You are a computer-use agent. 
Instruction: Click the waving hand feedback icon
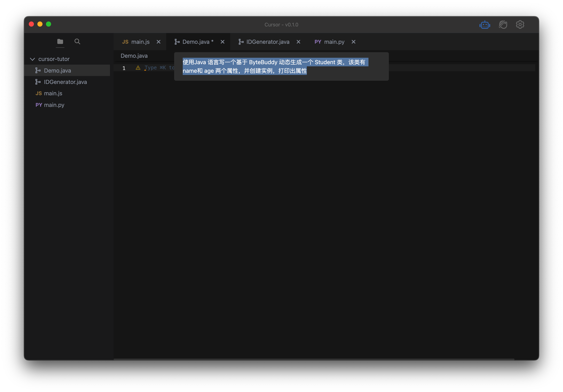(503, 25)
